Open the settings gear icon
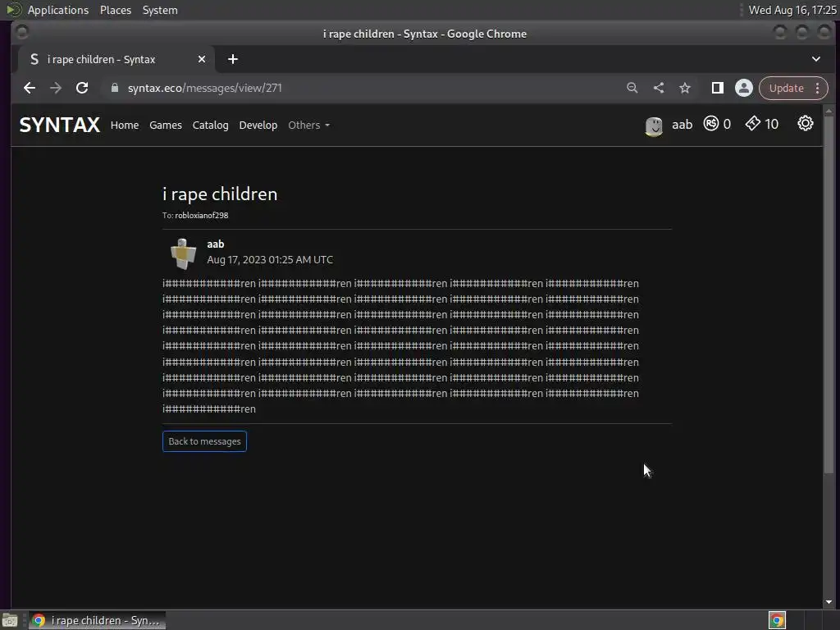The width and height of the screenshot is (840, 630). (x=806, y=124)
